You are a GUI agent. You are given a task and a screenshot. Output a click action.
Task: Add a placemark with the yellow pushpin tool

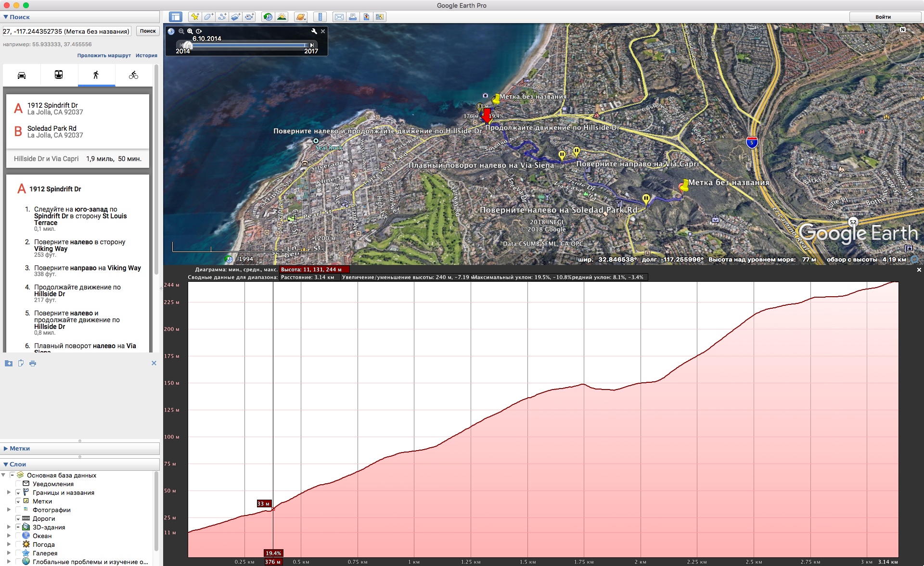tap(194, 17)
